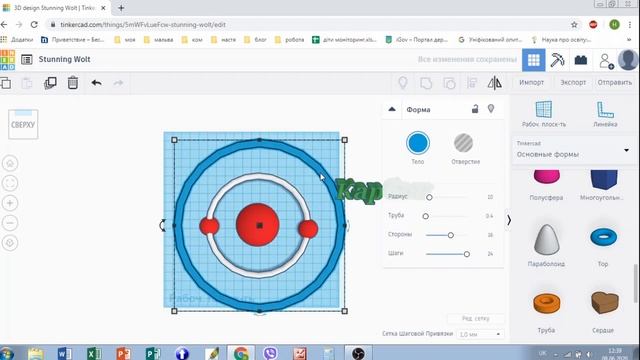The height and width of the screenshot is (360, 640).
Task: Click the Zoom out button
Action: pos(10,223)
